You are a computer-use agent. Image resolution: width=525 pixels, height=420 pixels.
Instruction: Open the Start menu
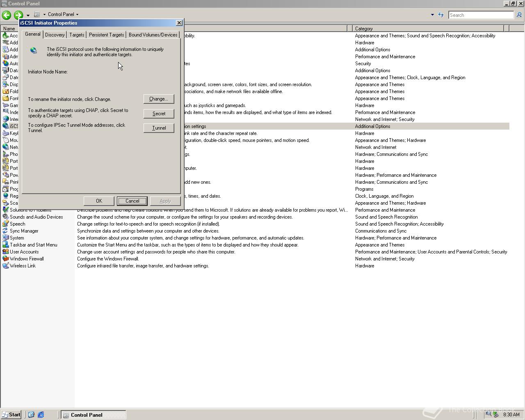(x=11, y=415)
